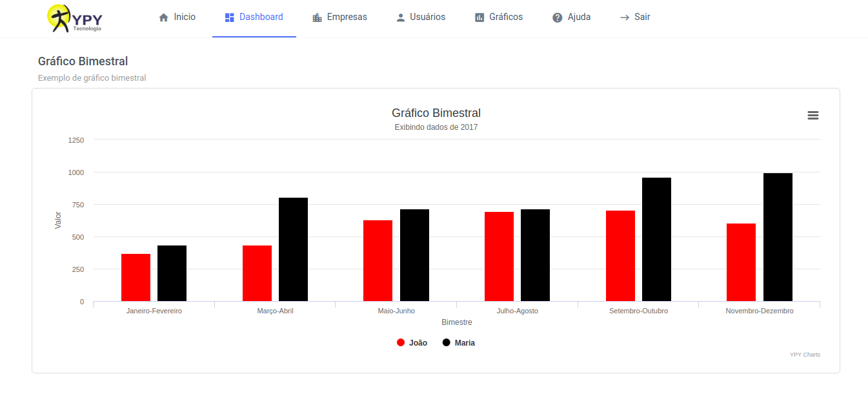Click the question mark help icon
868x396 pixels.
(558, 17)
